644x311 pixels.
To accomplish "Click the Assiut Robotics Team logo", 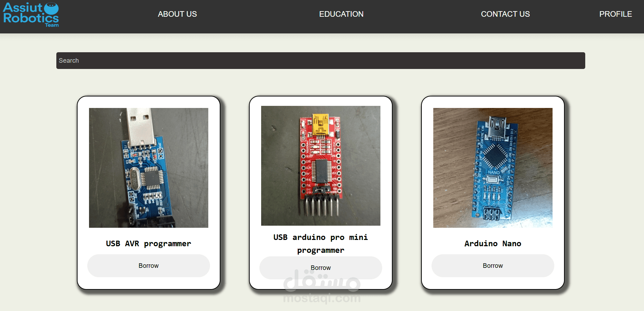I will (31, 15).
